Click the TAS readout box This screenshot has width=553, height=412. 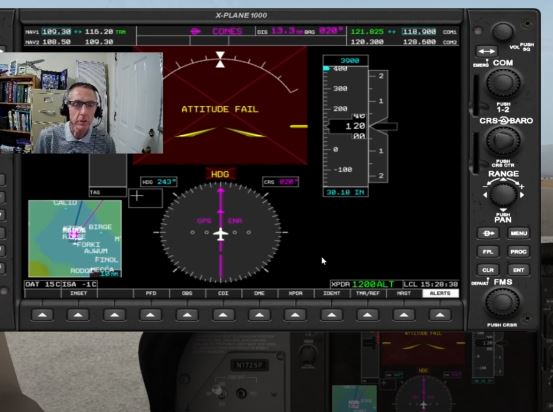click(x=108, y=192)
